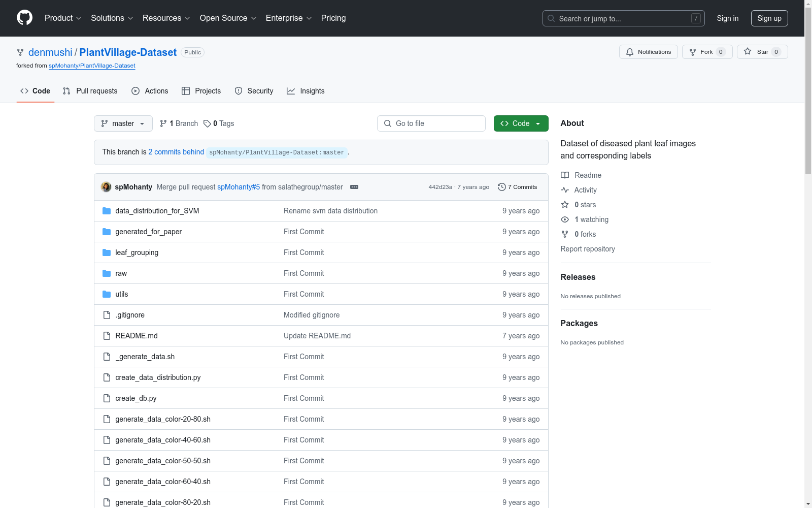The height and width of the screenshot is (508, 812).
Task: Click the utils folder icon
Action: (107, 294)
